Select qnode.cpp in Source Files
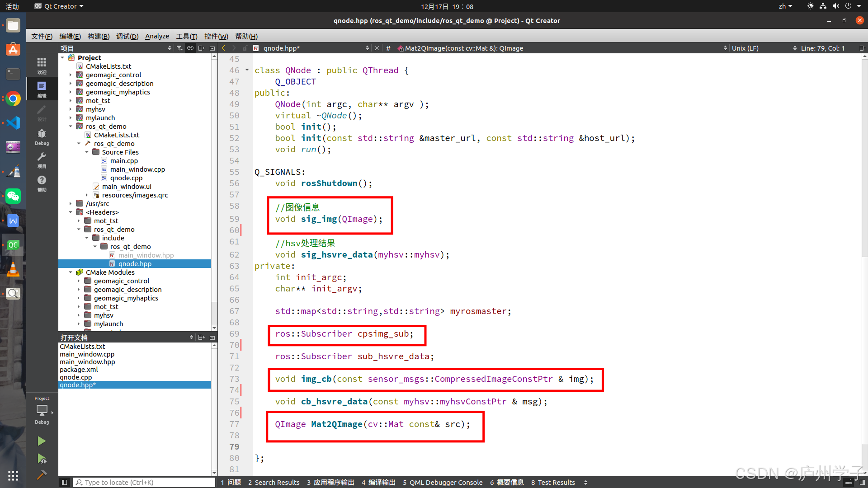This screenshot has height=488, width=868. 126,178
